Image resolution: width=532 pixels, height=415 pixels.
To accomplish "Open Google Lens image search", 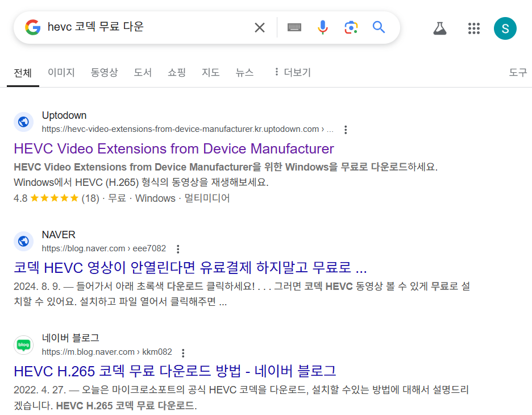I will coord(351,27).
